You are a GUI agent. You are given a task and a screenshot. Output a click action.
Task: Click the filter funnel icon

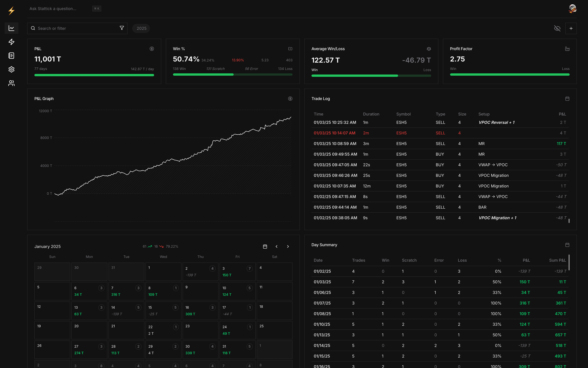pyautogui.click(x=122, y=28)
